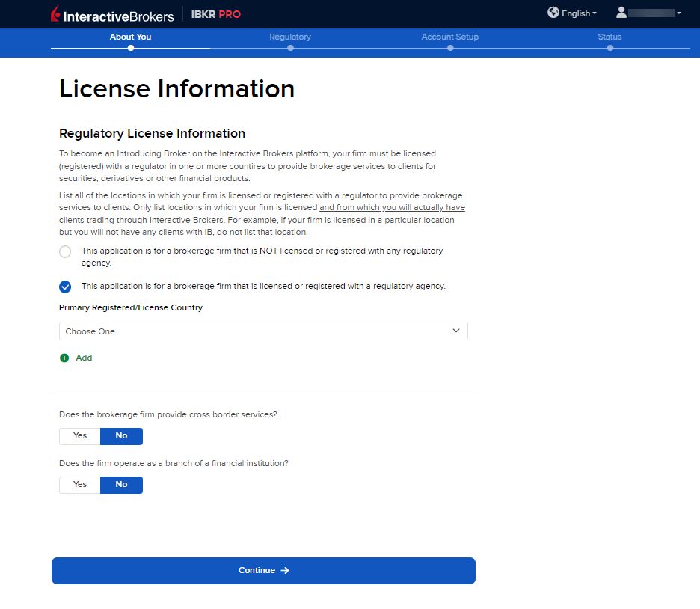Select the licensed with regulatory agency option

point(65,287)
